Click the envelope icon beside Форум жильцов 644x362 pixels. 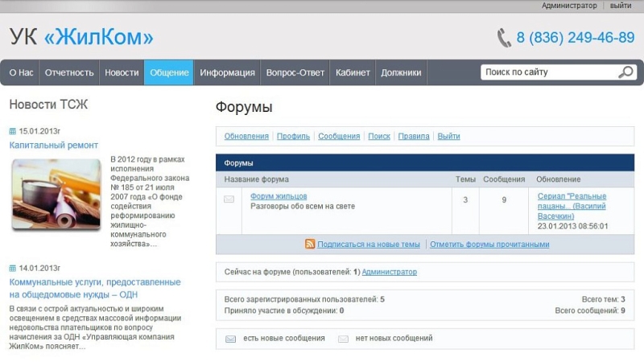[x=229, y=200]
